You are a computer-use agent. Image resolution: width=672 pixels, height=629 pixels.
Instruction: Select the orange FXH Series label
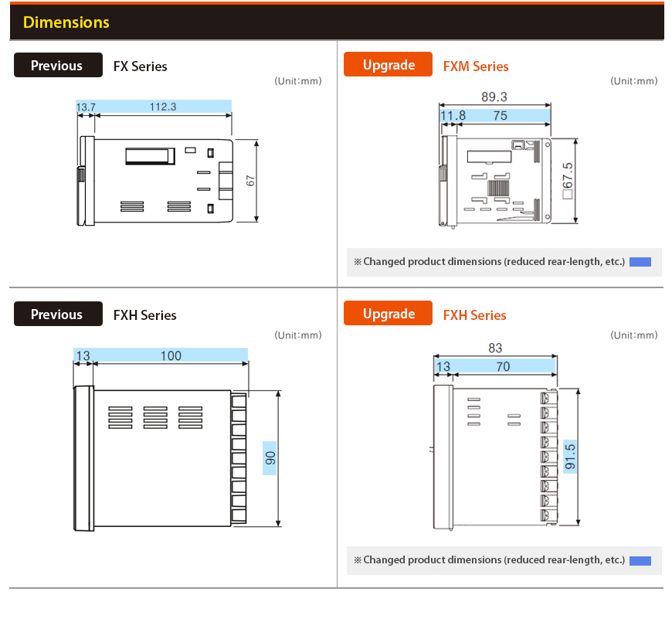474,315
